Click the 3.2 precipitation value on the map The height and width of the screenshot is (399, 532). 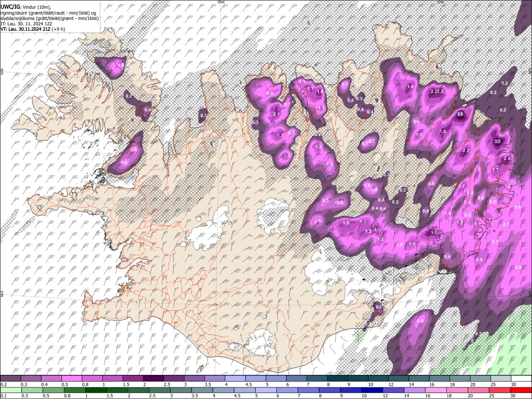[498, 141]
